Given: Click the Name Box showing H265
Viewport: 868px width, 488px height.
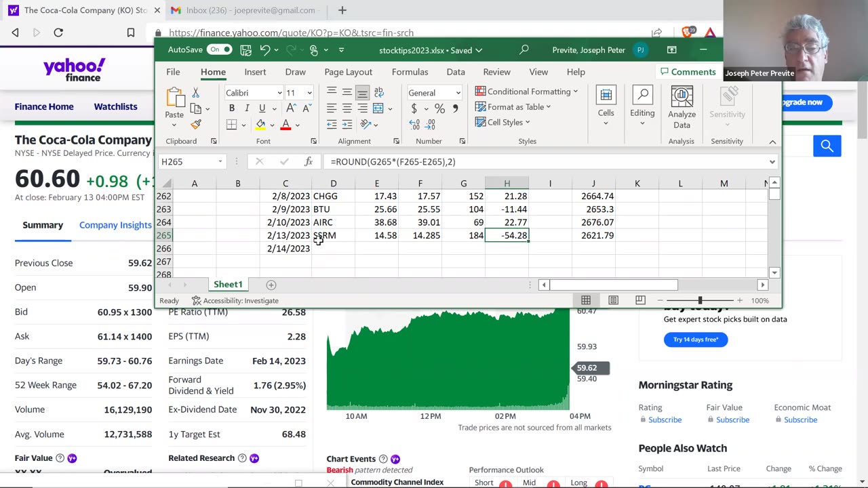Looking at the screenshot, I should coord(192,161).
